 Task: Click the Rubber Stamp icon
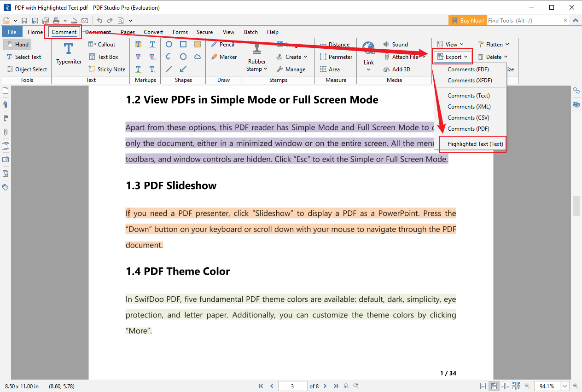[257, 51]
